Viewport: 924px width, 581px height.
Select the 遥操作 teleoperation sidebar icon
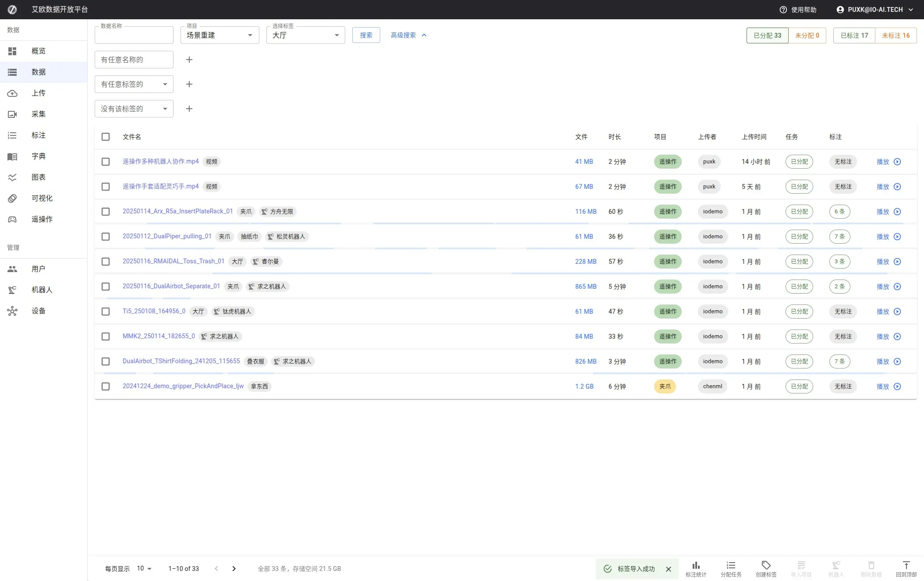tap(12, 219)
